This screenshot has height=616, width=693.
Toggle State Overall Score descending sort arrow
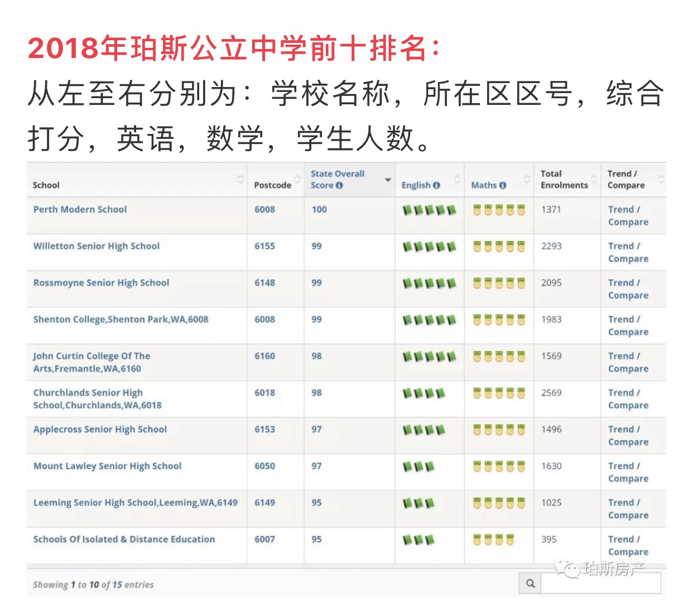[x=388, y=180]
